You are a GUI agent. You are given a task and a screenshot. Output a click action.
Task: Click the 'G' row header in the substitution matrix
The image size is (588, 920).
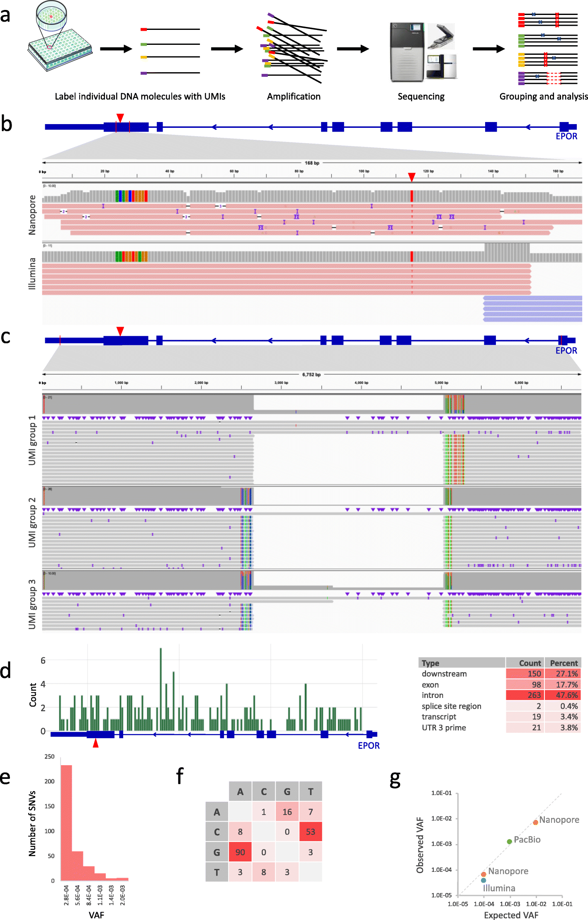217,852
